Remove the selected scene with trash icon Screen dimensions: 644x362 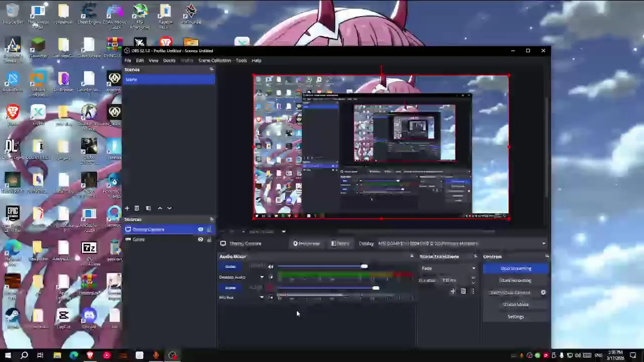point(136,208)
